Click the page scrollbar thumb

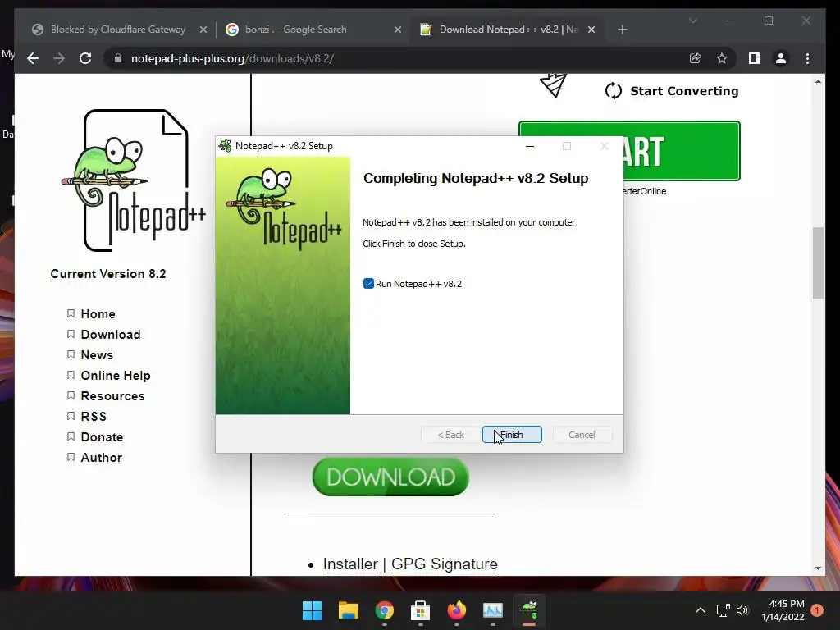tap(818, 263)
